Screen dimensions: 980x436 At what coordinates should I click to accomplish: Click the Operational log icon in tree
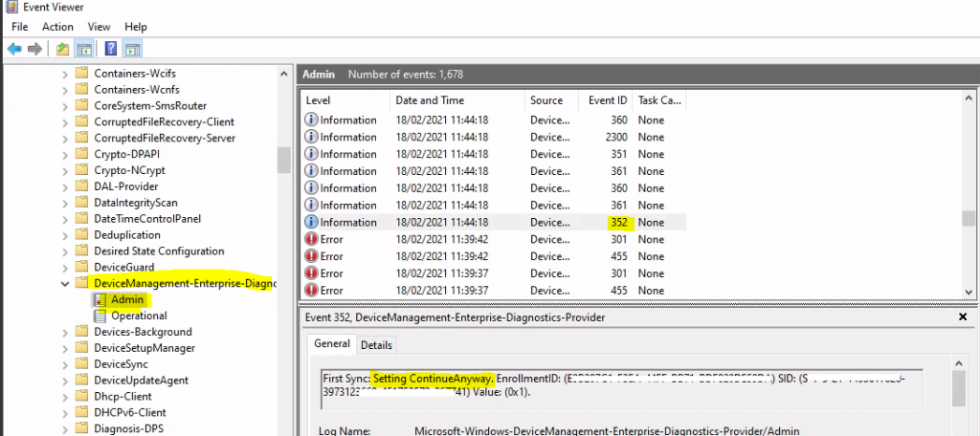[100, 316]
